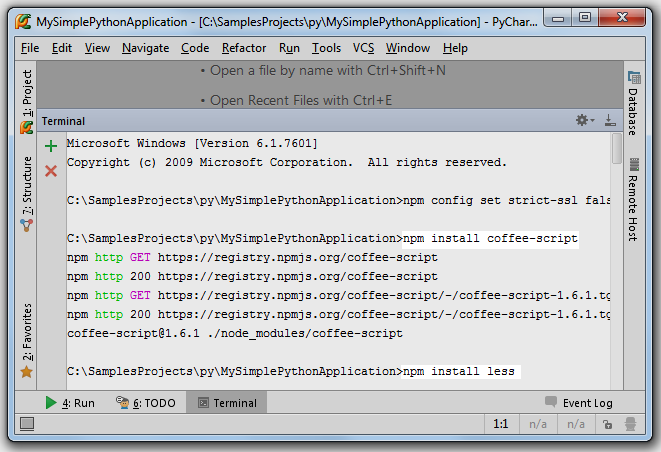
Task: Open the 2: Favorites tool window
Action: coord(27,332)
